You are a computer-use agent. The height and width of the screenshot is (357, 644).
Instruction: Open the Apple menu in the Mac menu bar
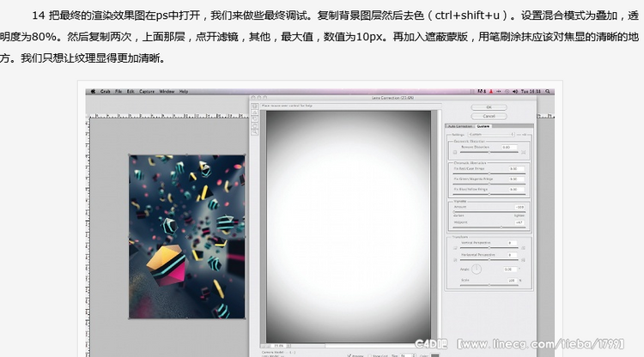point(93,92)
